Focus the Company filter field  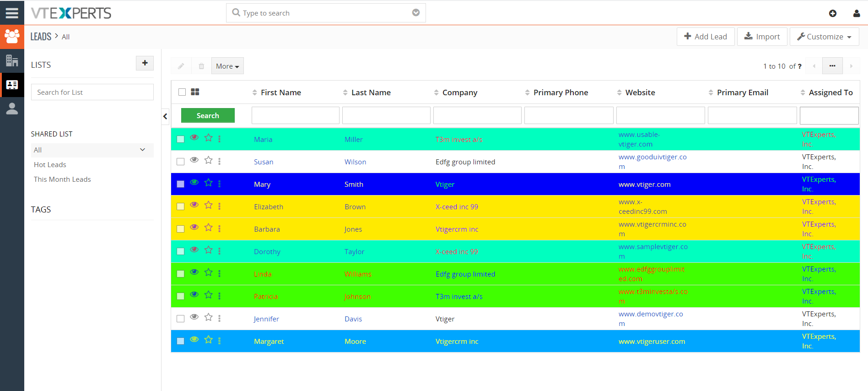coord(477,115)
